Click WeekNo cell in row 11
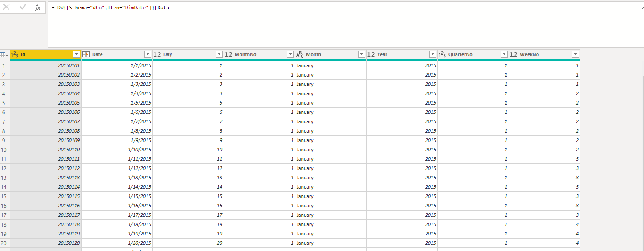This screenshot has height=251, width=644. 544,159
